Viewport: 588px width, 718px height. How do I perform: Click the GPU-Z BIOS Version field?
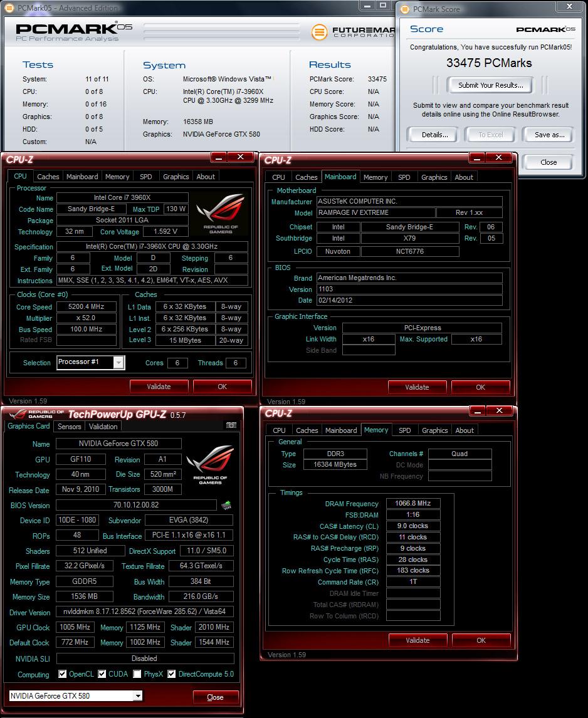tap(136, 504)
